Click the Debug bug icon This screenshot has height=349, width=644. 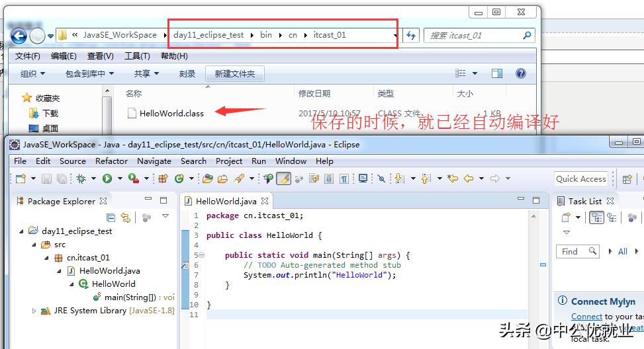[81, 178]
